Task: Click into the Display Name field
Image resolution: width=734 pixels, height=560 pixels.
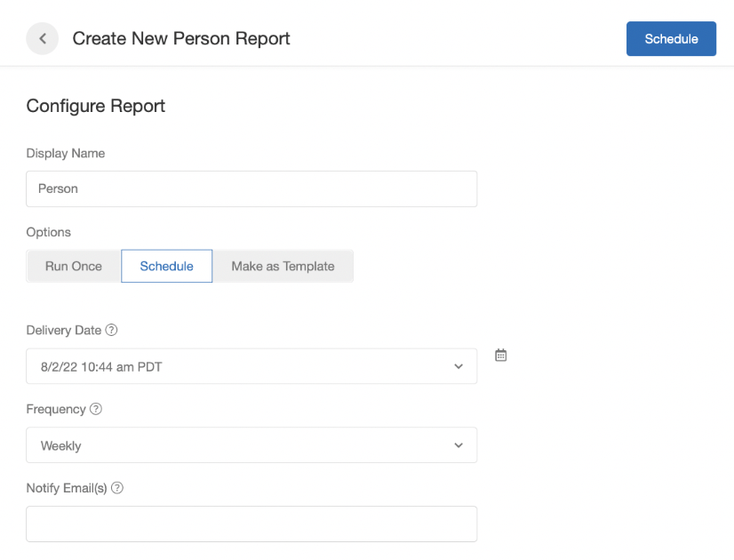Action: (x=251, y=188)
